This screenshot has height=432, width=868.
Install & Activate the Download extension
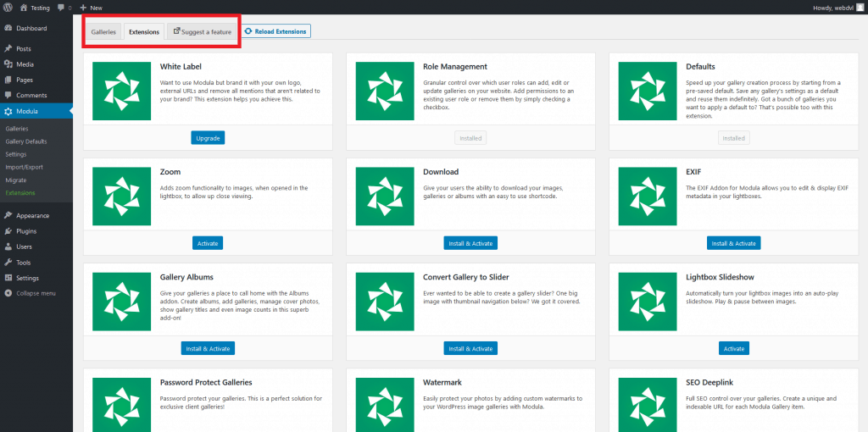click(x=470, y=243)
